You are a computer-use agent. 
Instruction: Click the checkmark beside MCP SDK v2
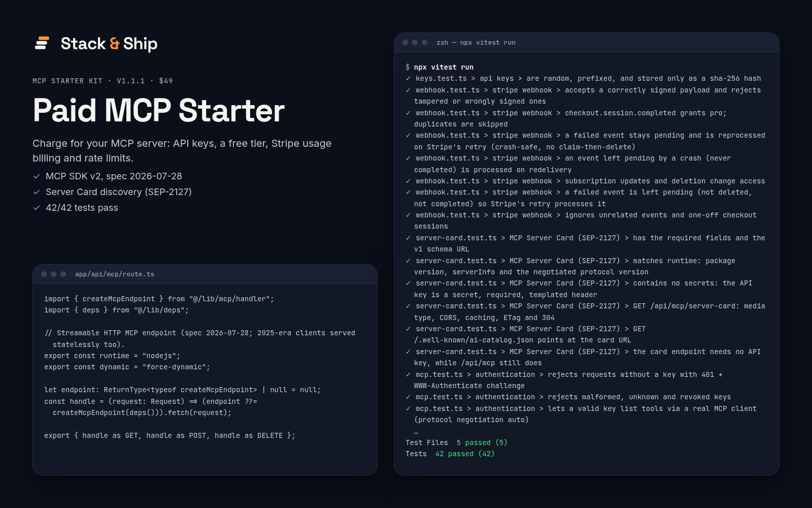coord(37,176)
